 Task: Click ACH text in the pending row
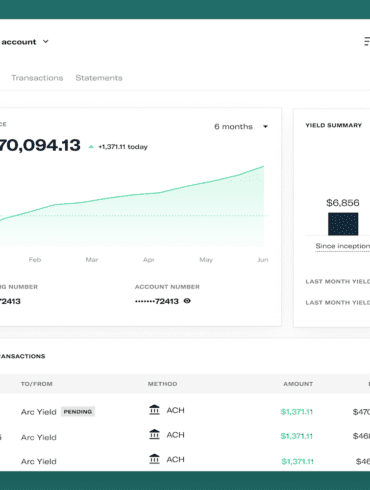point(175,410)
